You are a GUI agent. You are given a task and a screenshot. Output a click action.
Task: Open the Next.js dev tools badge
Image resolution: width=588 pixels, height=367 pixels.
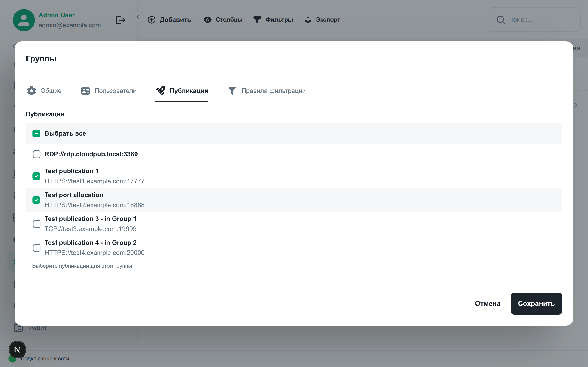point(17,350)
